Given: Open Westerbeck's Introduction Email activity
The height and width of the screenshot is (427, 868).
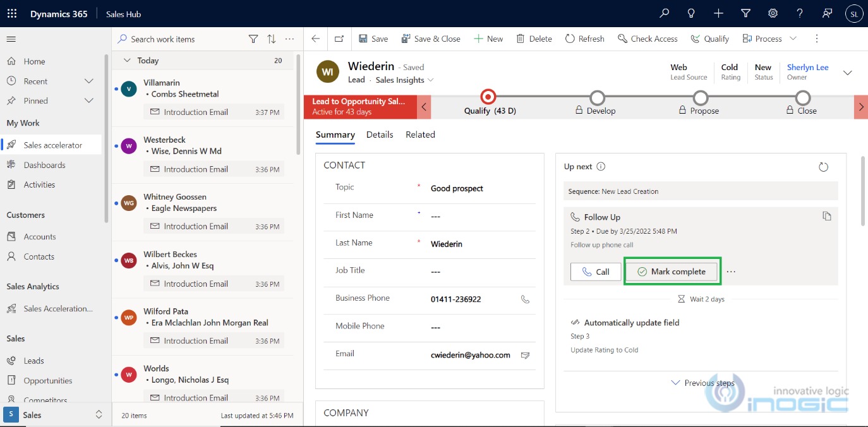Looking at the screenshot, I should click(x=214, y=169).
